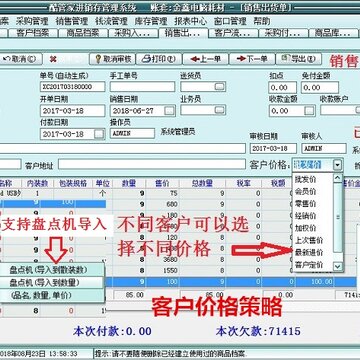
Task: Open the 报表中心 menu
Action: click(x=190, y=21)
